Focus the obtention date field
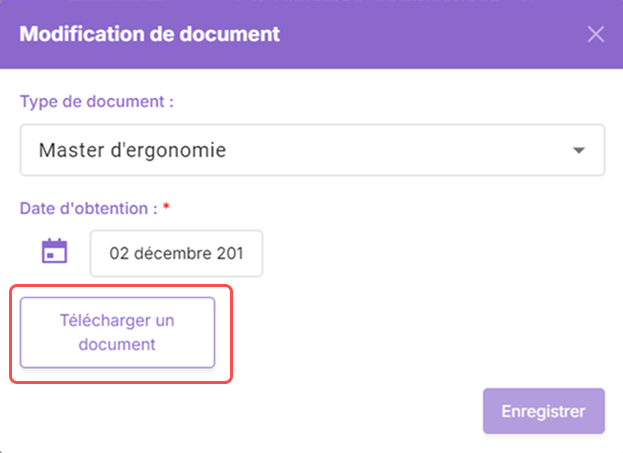Viewport: 623px width, 453px height. coord(176,253)
